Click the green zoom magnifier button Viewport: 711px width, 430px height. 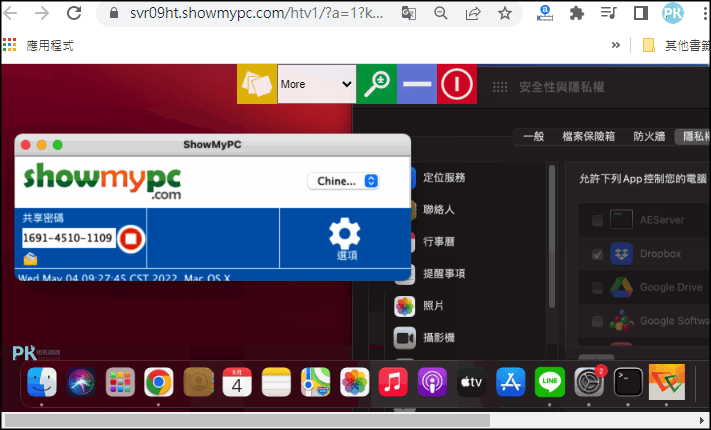click(376, 84)
